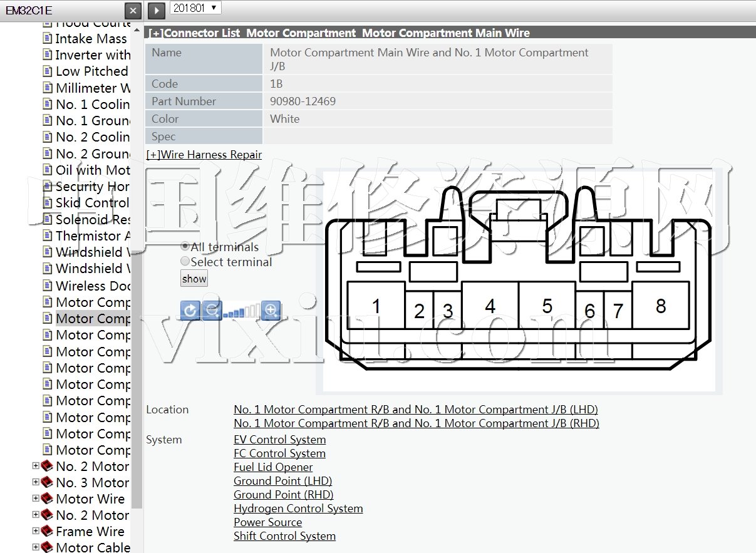Open the Hydrogen Control System link
This screenshot has width=756, height=553.
click(298, 509)
